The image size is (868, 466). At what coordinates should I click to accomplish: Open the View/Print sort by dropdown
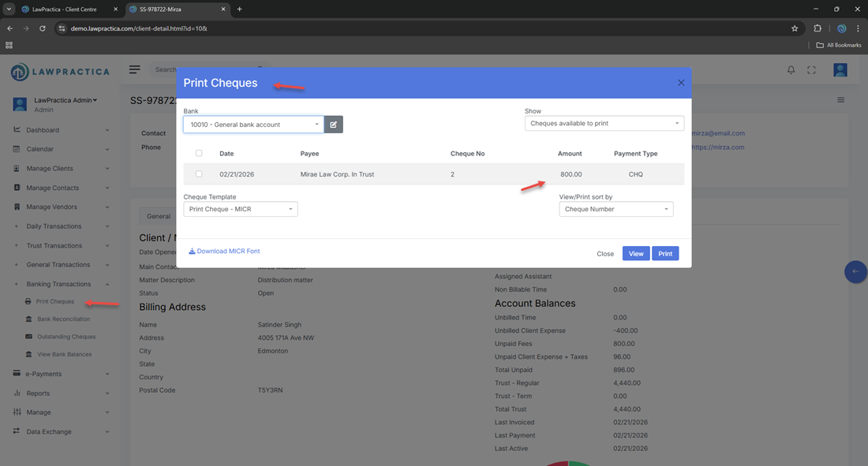(615, 210)
